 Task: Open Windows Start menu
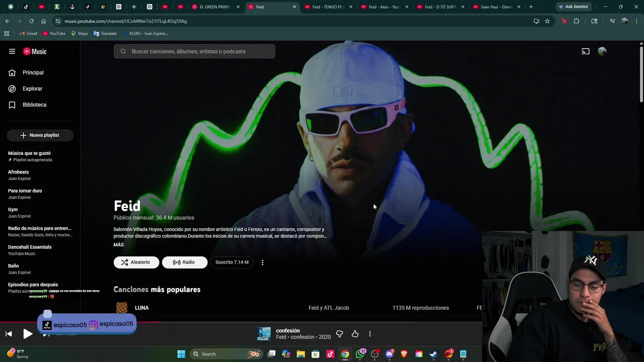click(181, 354)
